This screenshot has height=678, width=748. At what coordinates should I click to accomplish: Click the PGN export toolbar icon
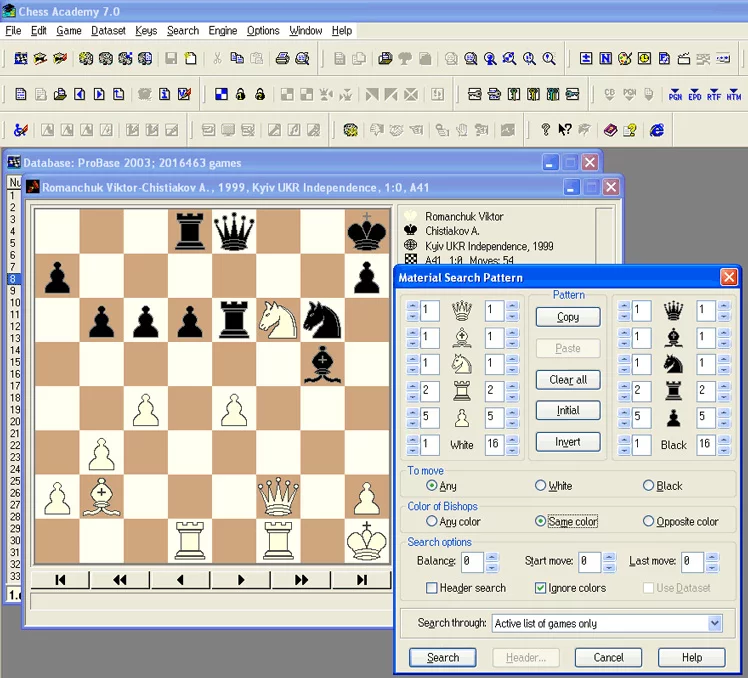point(675,95)
